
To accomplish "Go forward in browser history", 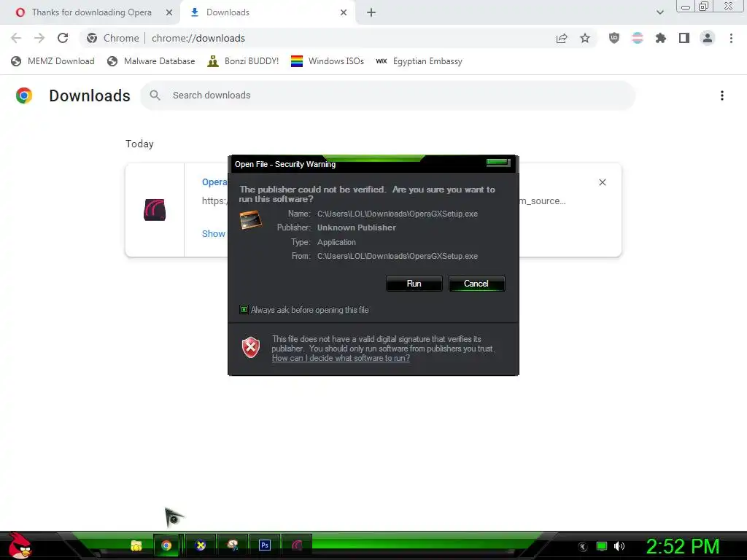I will [39, 38].
